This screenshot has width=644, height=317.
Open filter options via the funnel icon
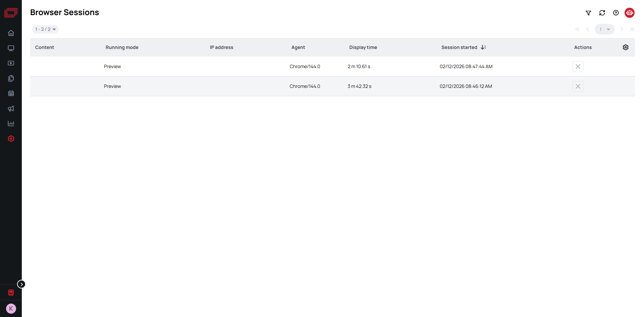(x=588, y=13)
